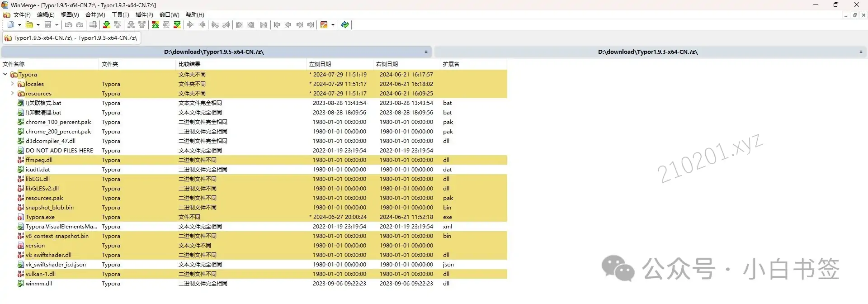868x304 pixels.
Task: Click the Auto Merge toolbar icon
Action: (264, 25)
